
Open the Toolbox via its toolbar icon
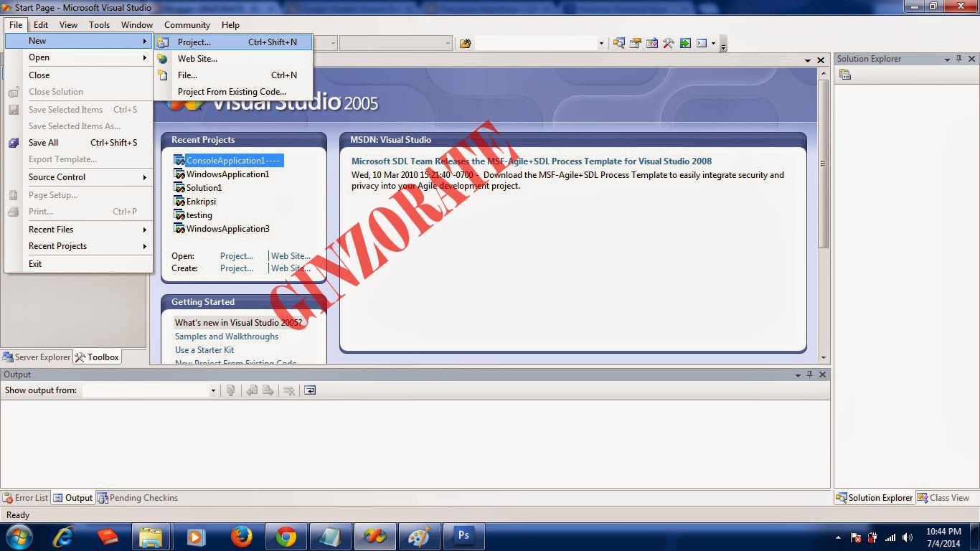(669, 43)
